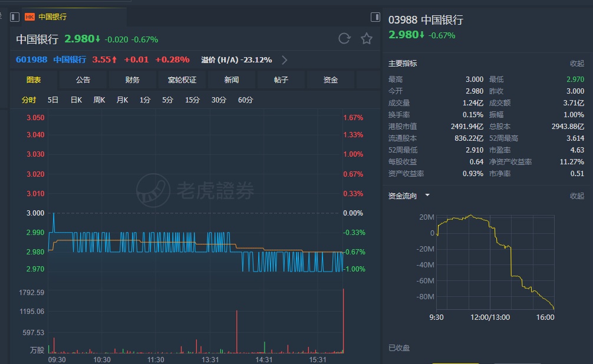Click the 流通股本 value 836.22亿

tap(469, 138)
